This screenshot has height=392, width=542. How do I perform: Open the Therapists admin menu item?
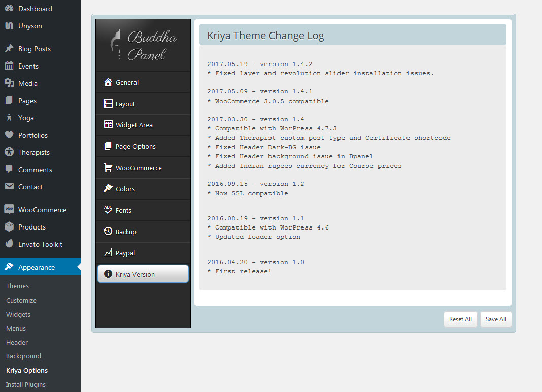(33, 152)
